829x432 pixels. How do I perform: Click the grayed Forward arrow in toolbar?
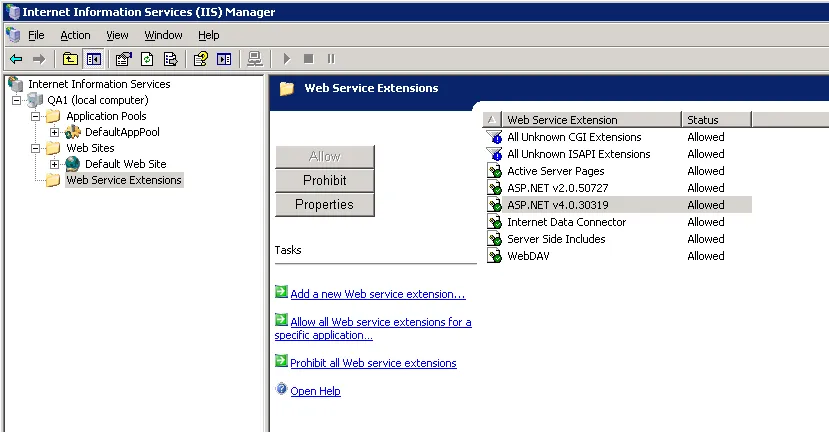pyautogui.click(x=39, y=59)
